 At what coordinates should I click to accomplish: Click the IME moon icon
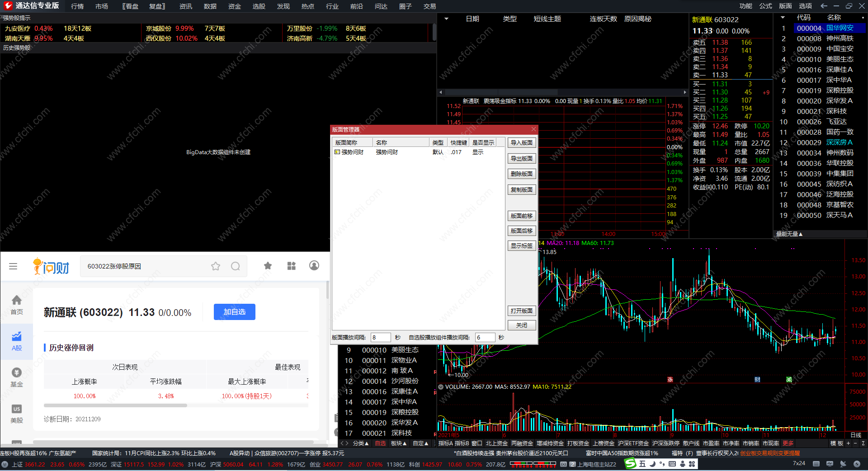tap(652, 464)
